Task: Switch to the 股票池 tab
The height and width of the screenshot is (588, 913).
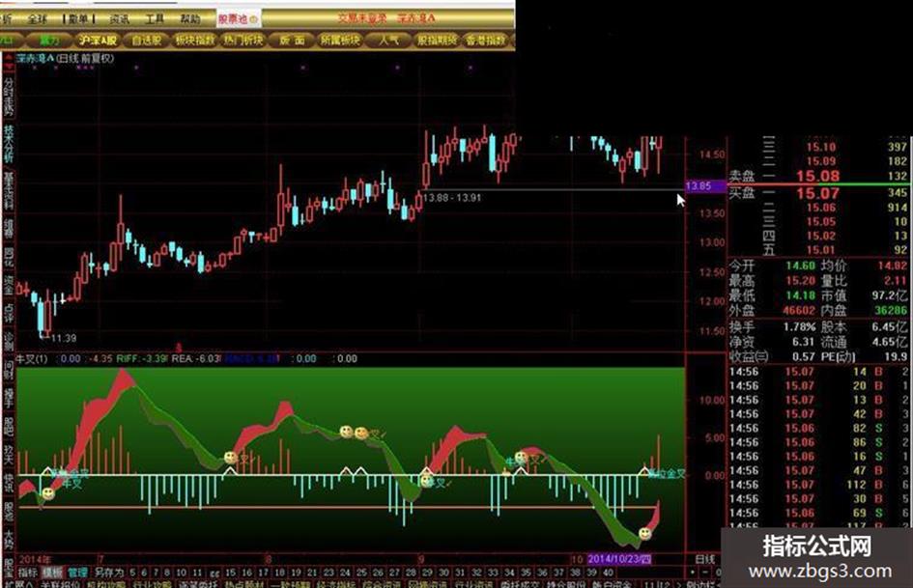Action: point(238,19)
